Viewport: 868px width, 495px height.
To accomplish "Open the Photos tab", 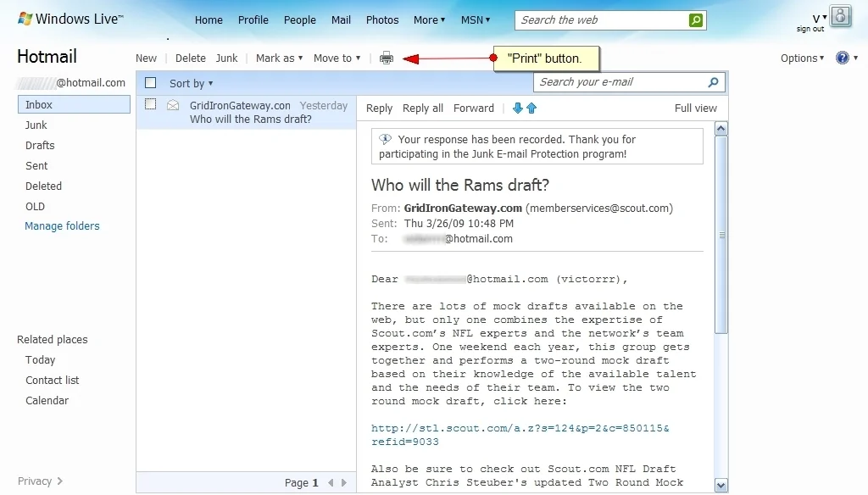I will (382, 20).
